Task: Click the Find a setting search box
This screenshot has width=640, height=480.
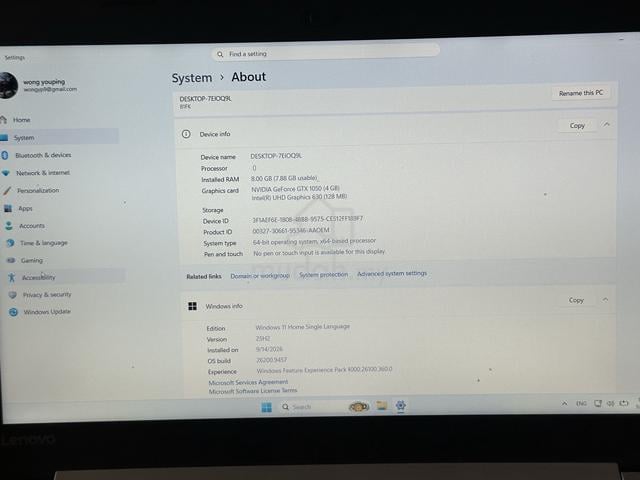Action: click(x=325, y=53)
